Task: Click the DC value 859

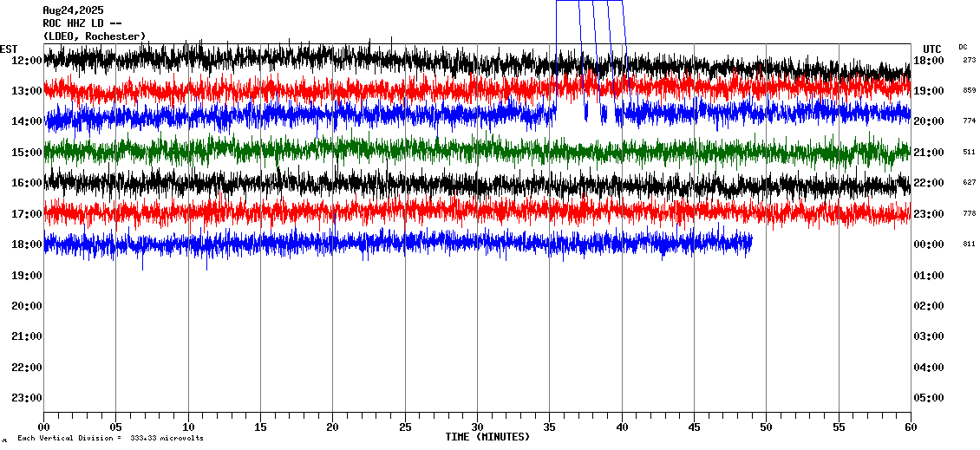Action: click(969, 90)
